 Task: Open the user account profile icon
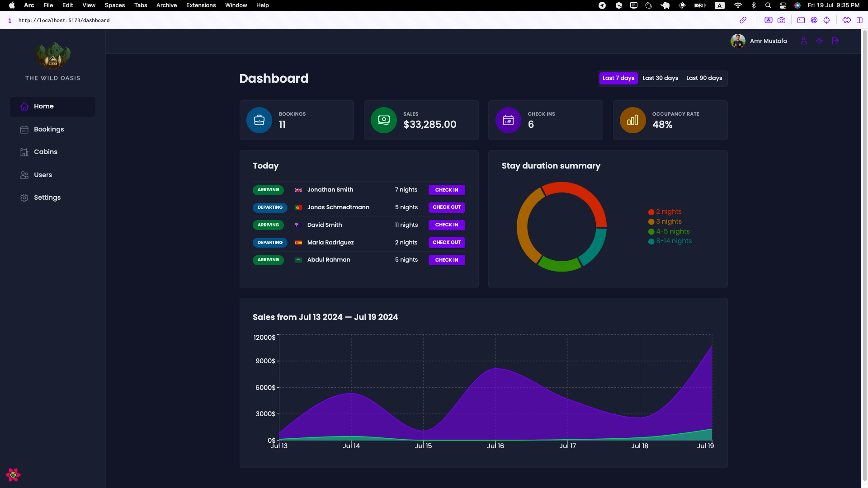point(803,41)
